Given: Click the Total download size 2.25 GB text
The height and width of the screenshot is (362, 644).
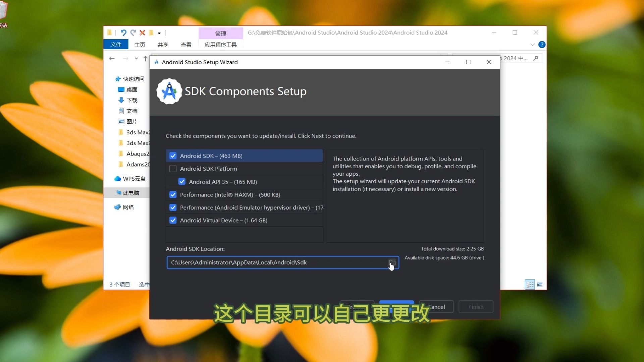Looking at the screenshot, I should (x=452, y=249).
